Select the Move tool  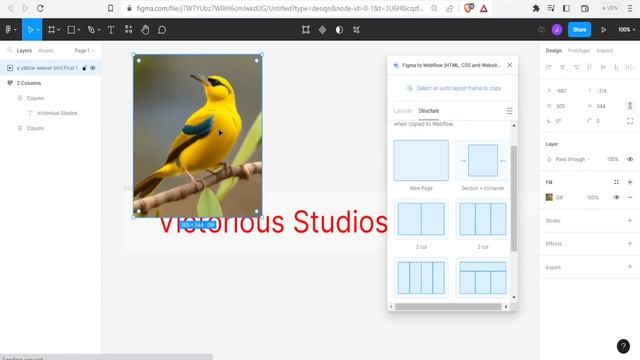(31, 29)
